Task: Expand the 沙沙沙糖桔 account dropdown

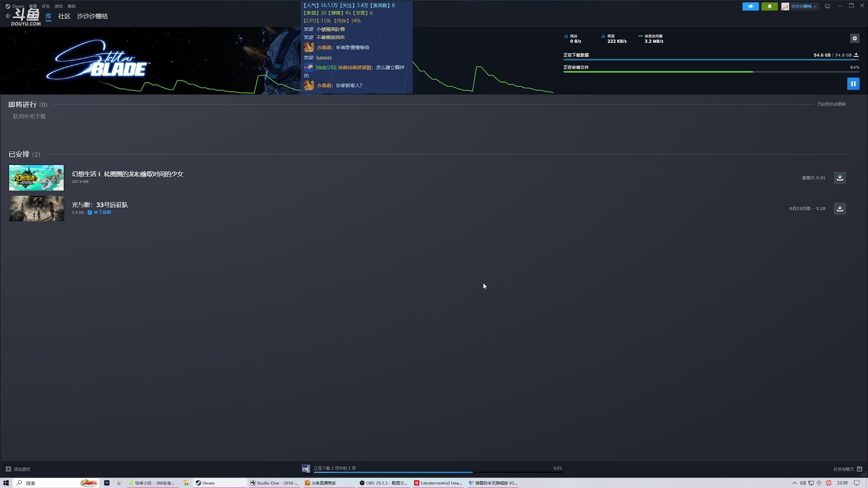Action: 803,6
